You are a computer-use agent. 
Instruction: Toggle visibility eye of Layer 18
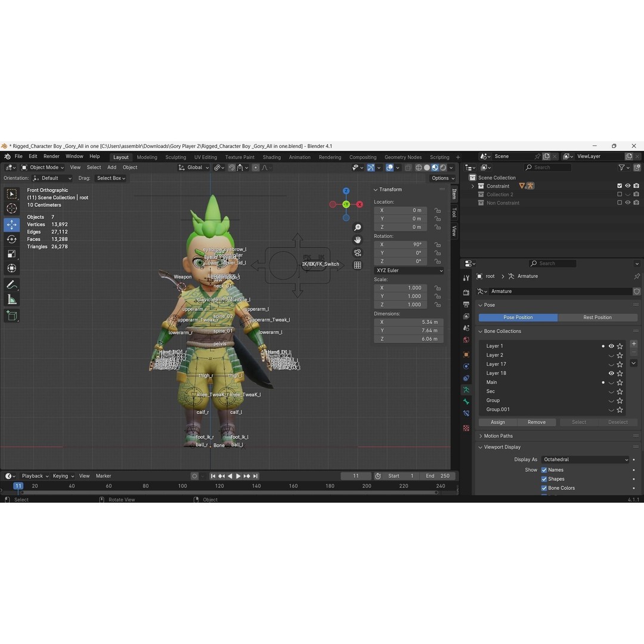point(611,373)
